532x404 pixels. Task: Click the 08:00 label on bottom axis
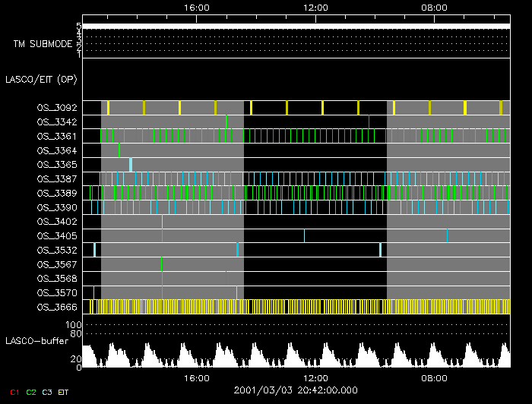[x=434, y=377]
